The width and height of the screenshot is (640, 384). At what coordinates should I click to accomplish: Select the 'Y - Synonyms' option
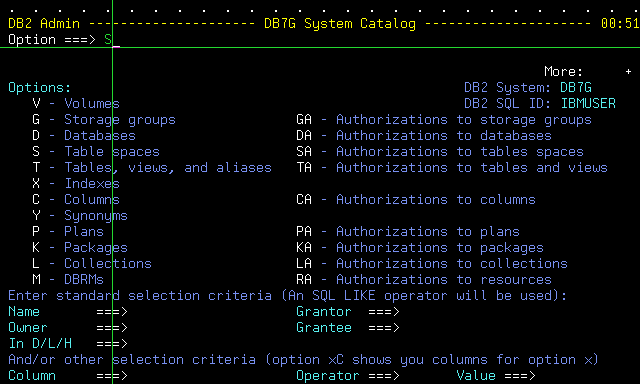(x=80, y=215)
